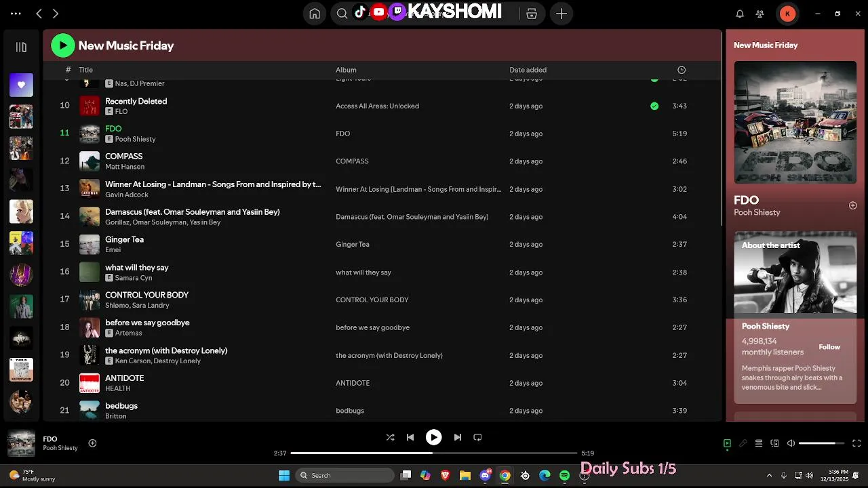Open Liked Songs heart playlist

click(x=21, y=85)
